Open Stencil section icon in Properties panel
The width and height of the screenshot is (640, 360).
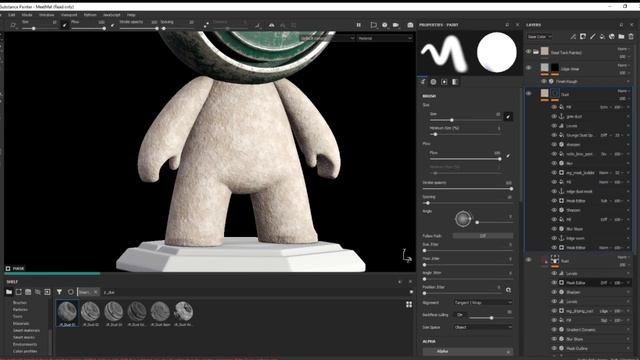(x=444, y=82)
